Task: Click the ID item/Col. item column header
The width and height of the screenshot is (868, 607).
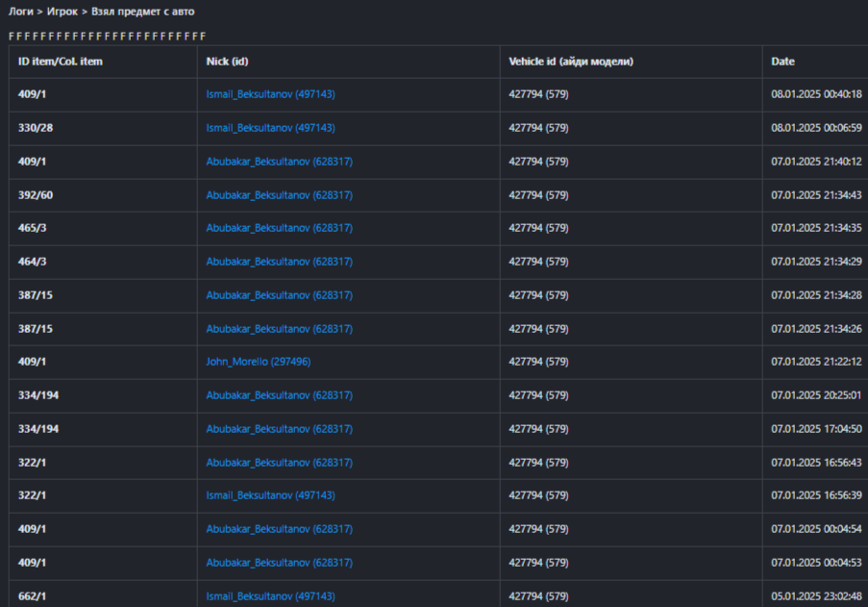Action: (x=61, y=62)
